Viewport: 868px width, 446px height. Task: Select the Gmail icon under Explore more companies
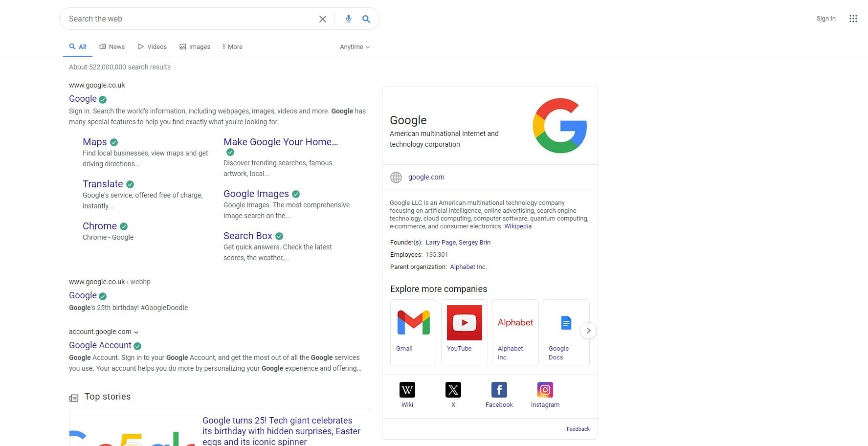point(413,323)
